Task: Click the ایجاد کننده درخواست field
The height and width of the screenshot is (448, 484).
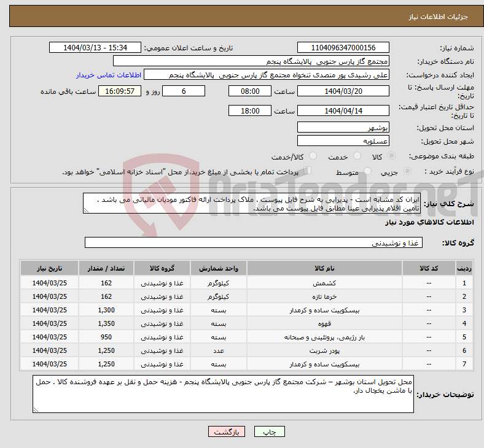Action: tap(267, 75)
